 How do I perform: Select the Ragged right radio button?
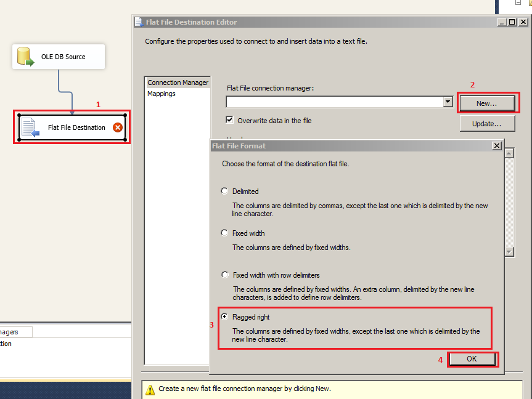224,316
